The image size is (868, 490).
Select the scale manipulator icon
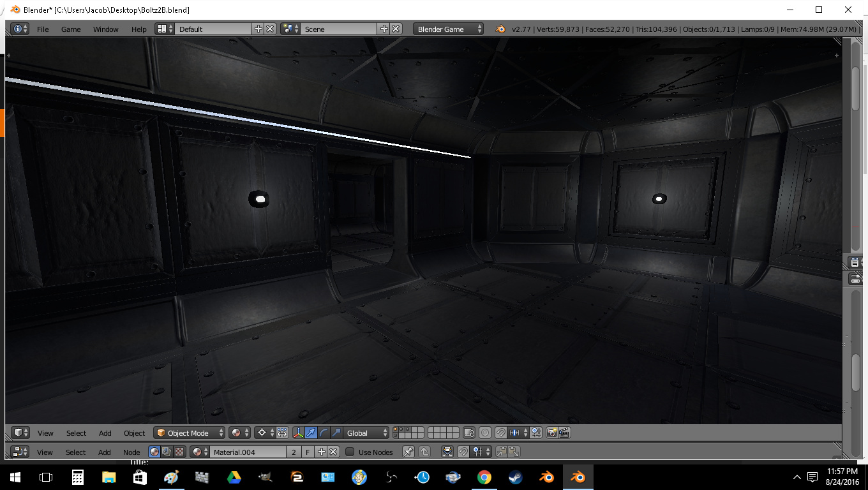[336, 433]
